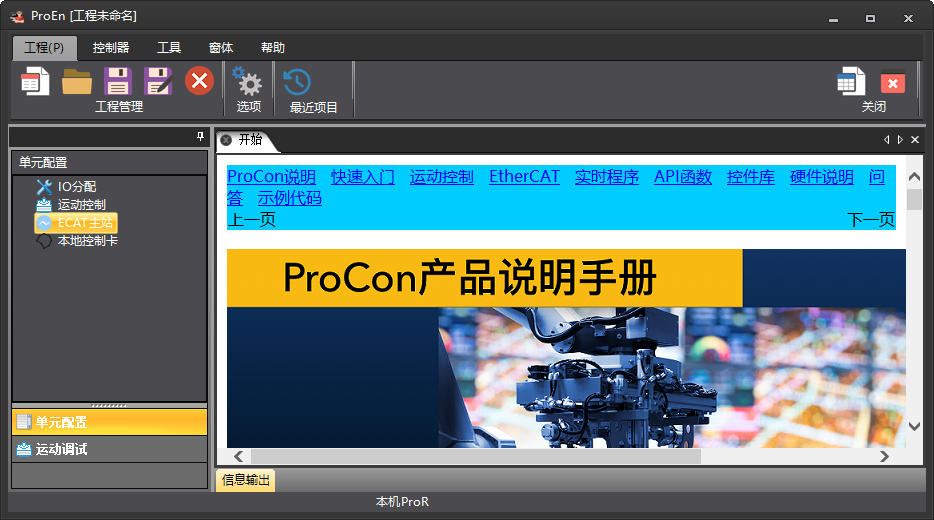Click the horizontal scrollbar thumb

tap(476, 456)
